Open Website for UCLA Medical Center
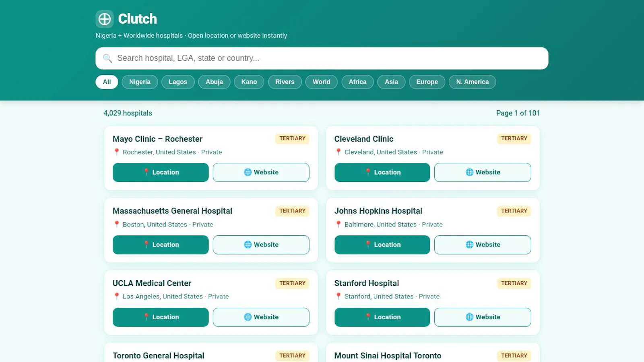The image size is (644, 362). pyautogui.click(x=261, y=317)
